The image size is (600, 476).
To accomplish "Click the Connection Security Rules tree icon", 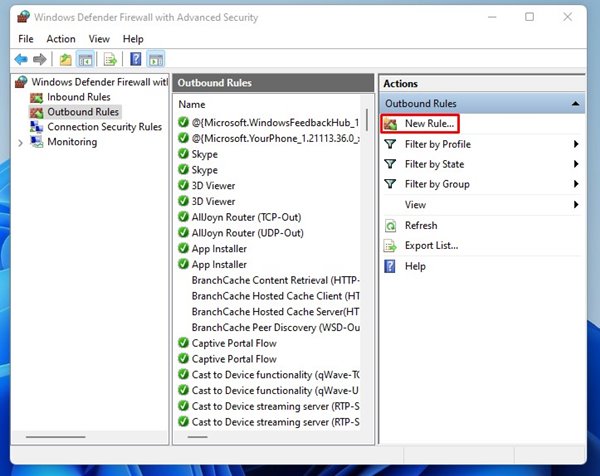I will pos(37,127).
